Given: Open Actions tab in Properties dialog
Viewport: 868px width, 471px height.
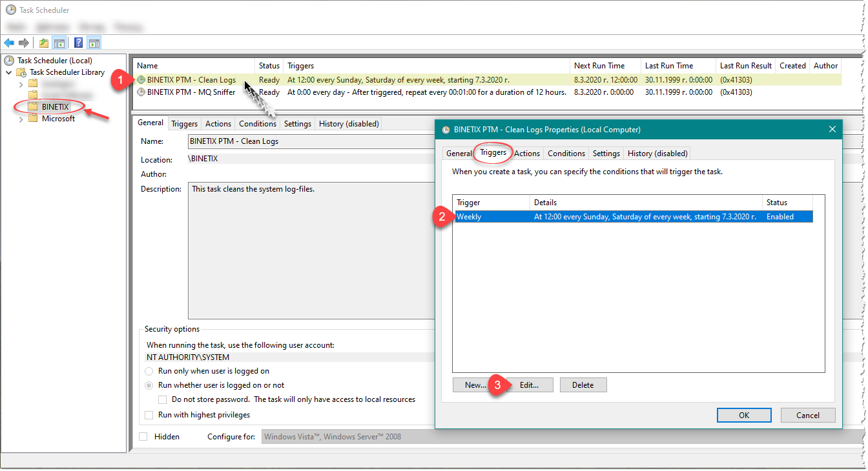Looking at the screenshot, I should tap(527, 154).
